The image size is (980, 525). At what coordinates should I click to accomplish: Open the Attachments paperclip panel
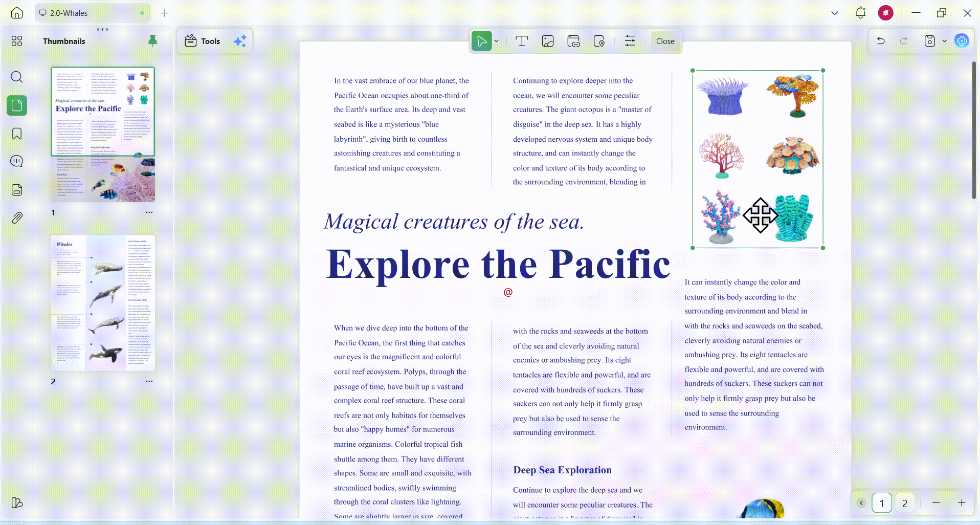click(17, 218)
